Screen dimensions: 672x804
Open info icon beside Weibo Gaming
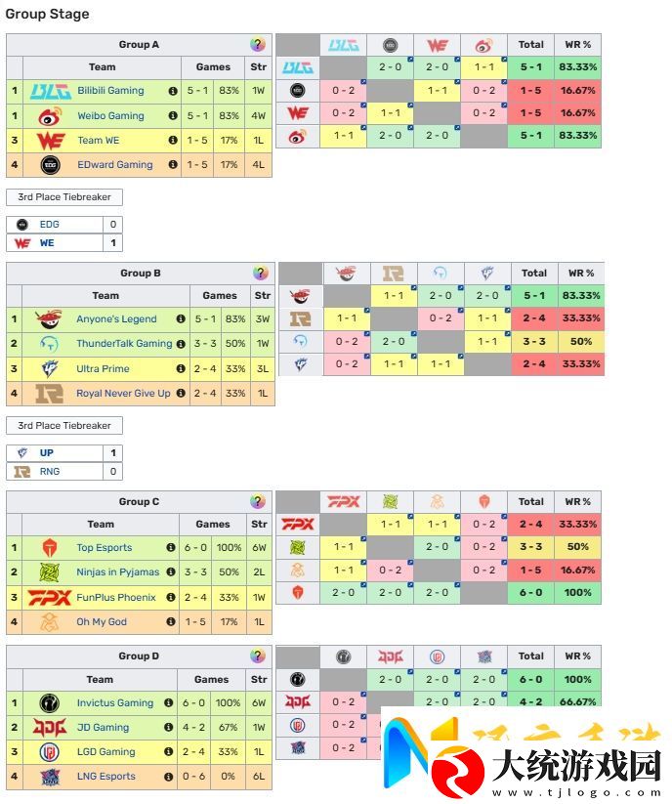pyautogui.click(x=173, y=116)
